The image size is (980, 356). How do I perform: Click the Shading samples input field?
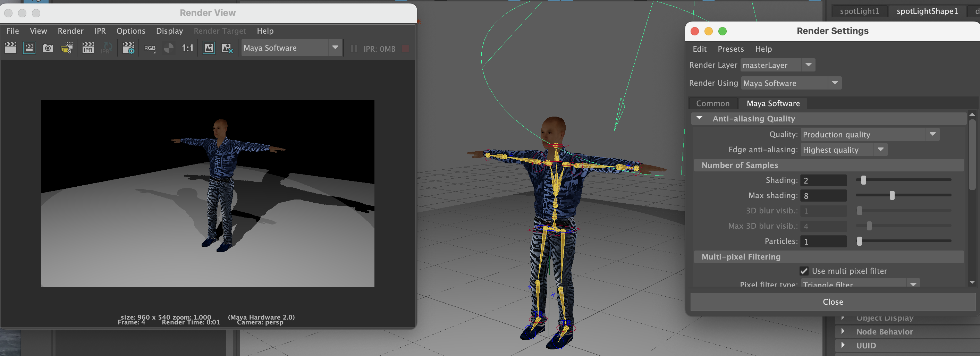tap(823, 180)
